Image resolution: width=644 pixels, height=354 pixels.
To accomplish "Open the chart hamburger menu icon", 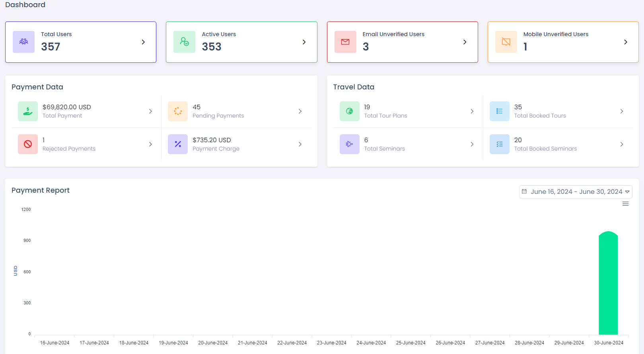I will click(x=626, y=204).
